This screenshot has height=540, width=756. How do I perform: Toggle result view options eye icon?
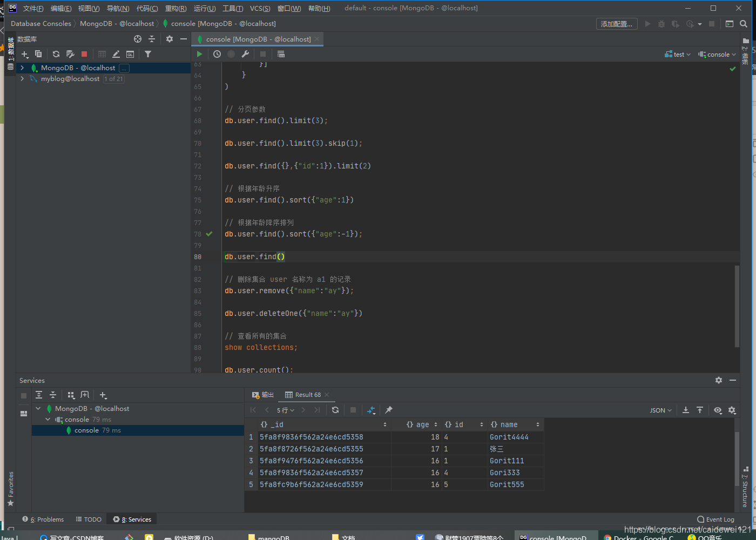point(718,410)
